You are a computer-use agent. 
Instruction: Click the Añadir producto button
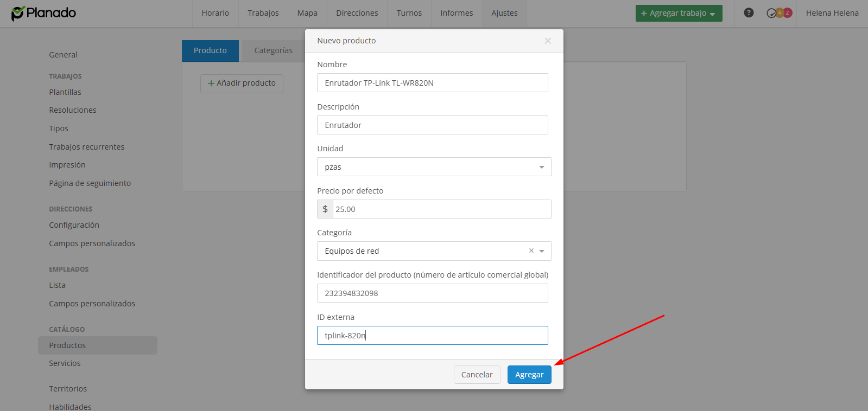tap(242, 84)
